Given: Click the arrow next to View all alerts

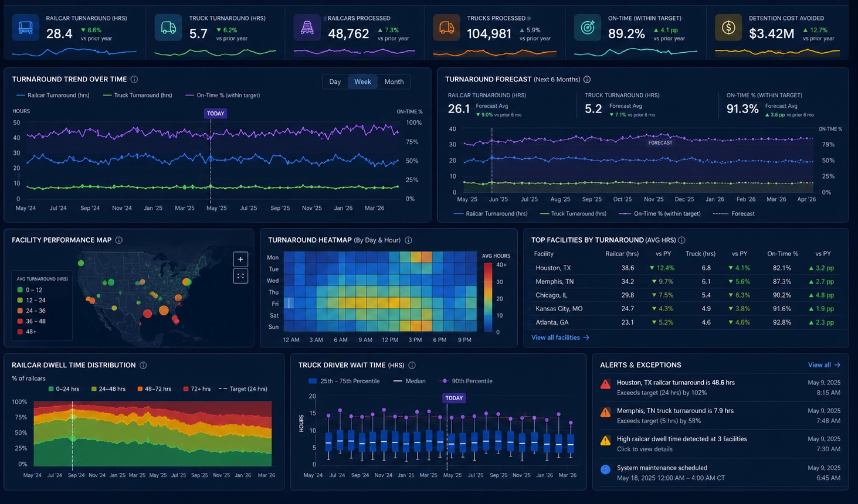Looking at the screenshot, I should click(x=837, y=365).
